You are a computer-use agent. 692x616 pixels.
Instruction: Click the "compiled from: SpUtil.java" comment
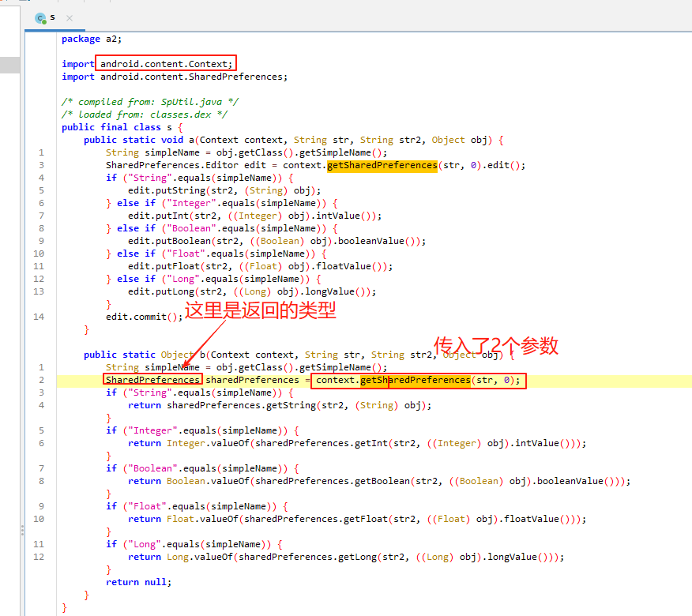[x=150, y=102]
